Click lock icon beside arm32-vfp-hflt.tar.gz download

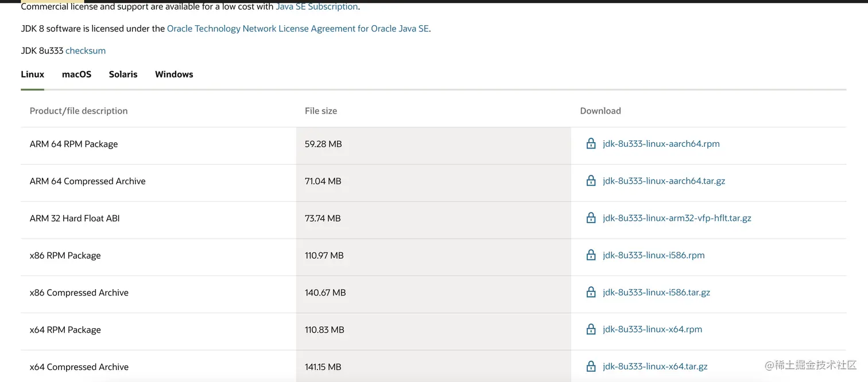[x=591, y=218]
